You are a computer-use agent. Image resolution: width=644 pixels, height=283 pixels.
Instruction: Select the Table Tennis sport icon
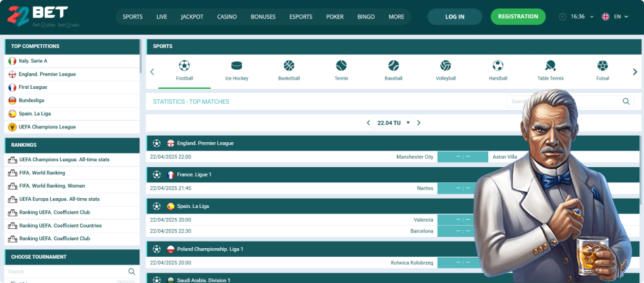(551, 66)
